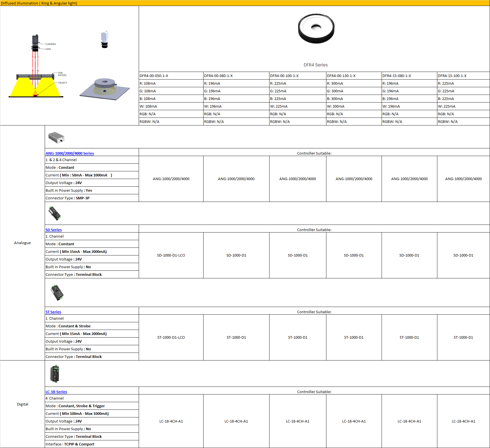
Task: Select the W: 108mA cell
Action: coord(171,106)
